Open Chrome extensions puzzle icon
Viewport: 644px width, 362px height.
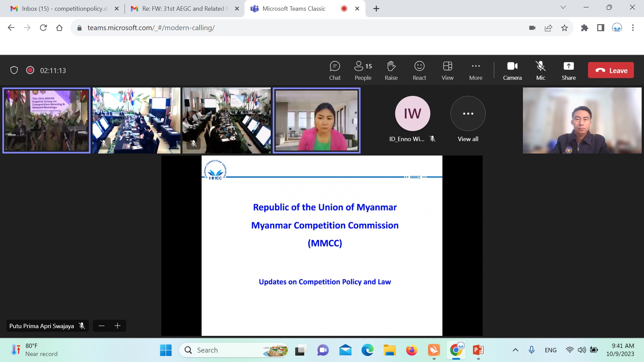585,28
